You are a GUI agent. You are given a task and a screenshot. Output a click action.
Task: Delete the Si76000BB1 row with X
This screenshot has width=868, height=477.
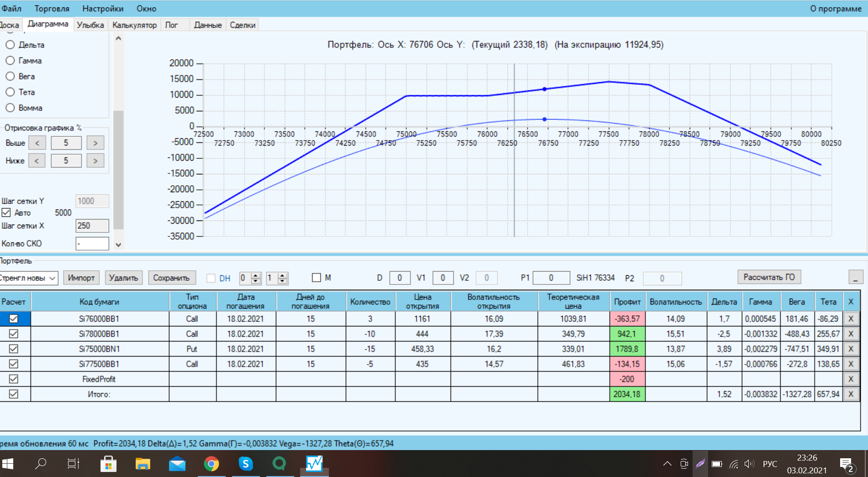coord(851,319)
